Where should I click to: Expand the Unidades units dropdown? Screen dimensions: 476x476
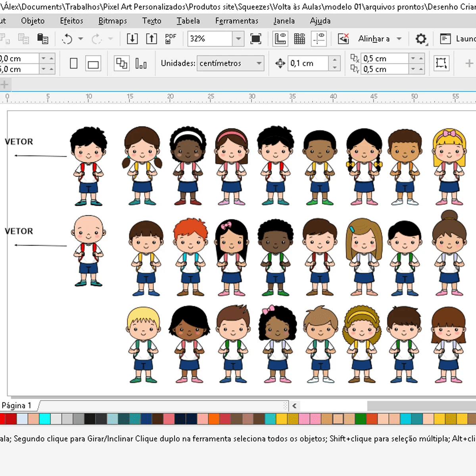click(x=259, y=63)
